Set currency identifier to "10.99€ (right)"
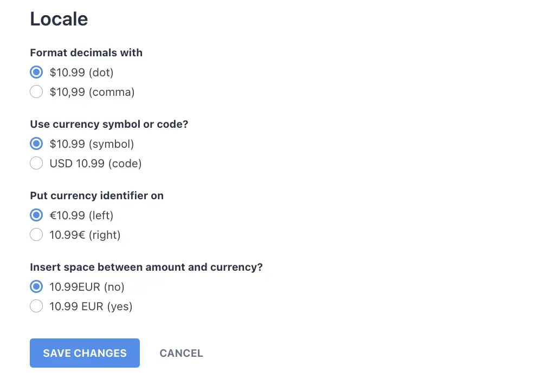 click(x=36, y=234)
